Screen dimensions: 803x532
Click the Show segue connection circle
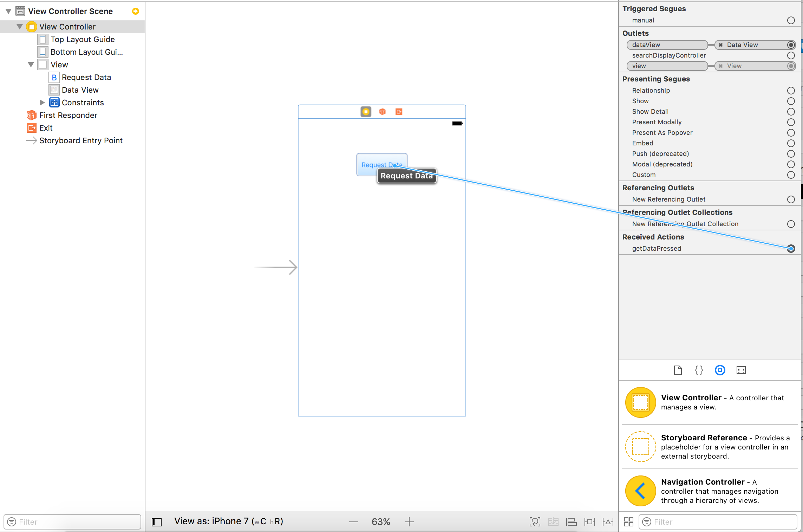[x=791, y=101]
